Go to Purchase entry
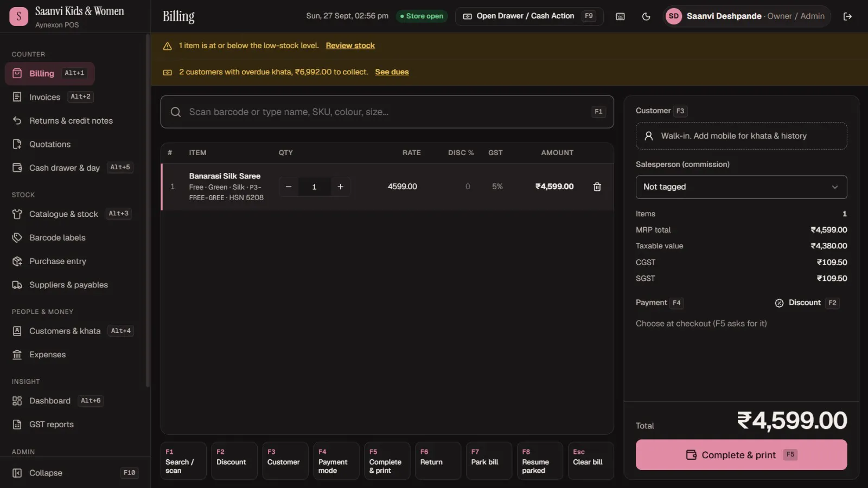Screen dimensions: 868x488 [x=49, y=261]
